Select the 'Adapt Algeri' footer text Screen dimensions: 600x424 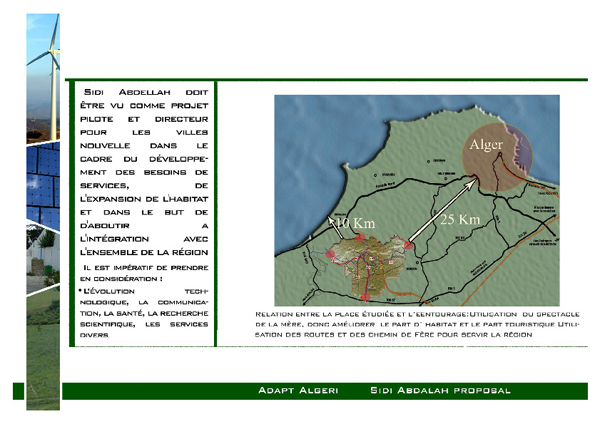click(x=298, y=390)
